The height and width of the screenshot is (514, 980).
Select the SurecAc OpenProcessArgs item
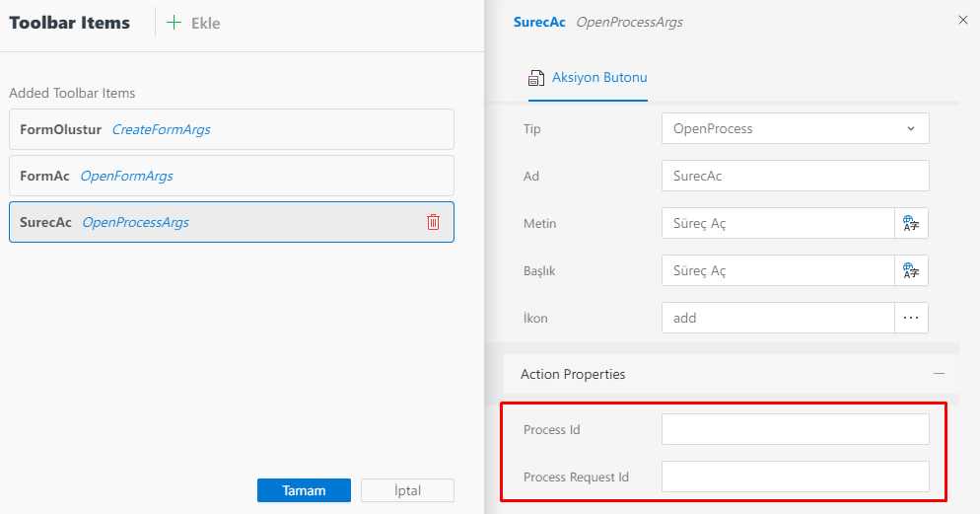(x=217, y=222)
